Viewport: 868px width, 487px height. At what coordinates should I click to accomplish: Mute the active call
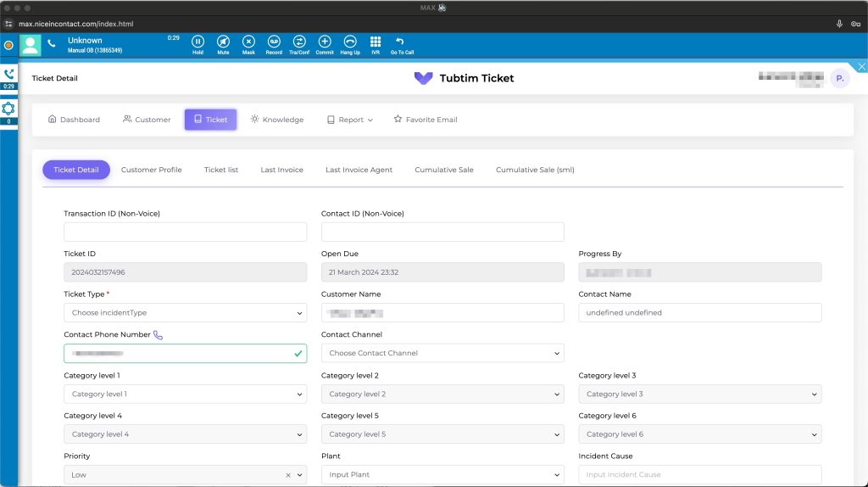tap(223, 42)
